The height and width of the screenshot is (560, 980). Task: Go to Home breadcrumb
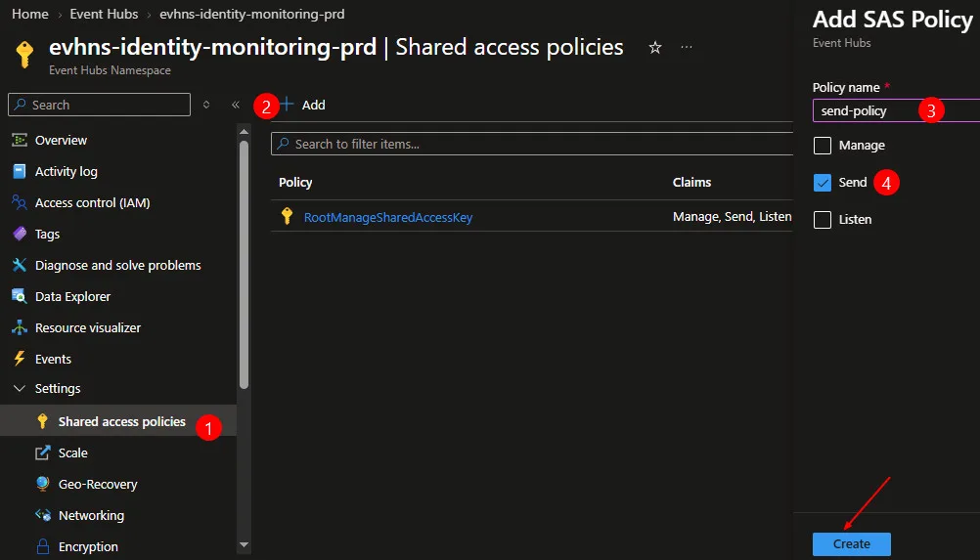pos(30,14)
